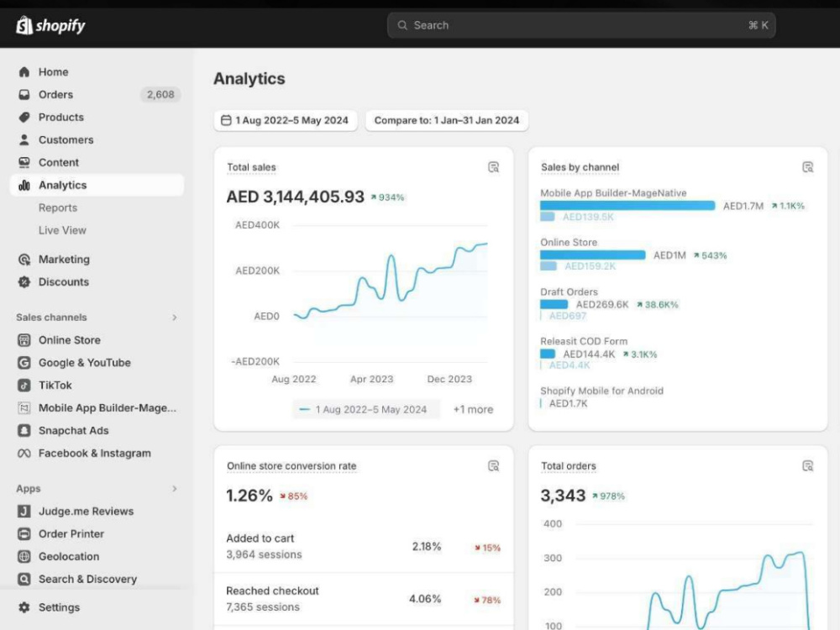Click the Search & Discovery app icon
Image resolution: width=840 pixels, height=630 pixels.
[24, 579]
